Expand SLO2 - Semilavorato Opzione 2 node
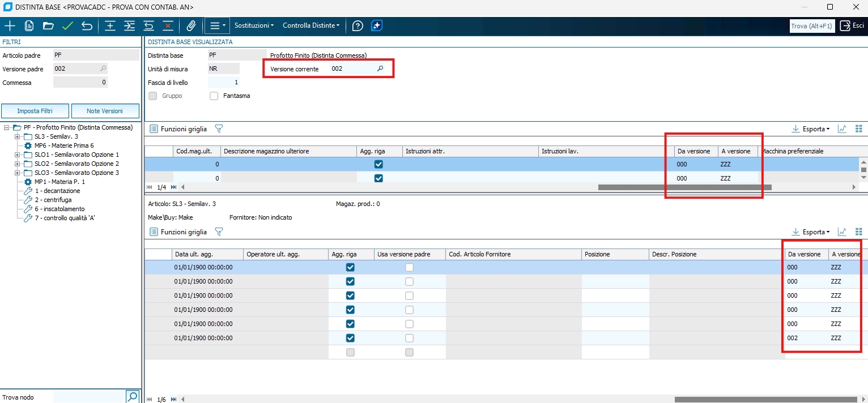Viewport: 868px width, 403px height. [x=17, y=164]
